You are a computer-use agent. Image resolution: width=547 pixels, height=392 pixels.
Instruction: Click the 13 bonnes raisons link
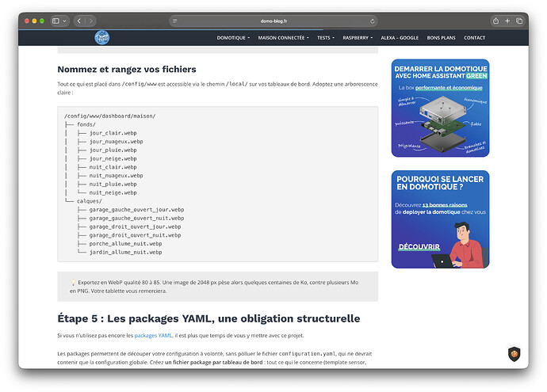[x=445, y=205]
